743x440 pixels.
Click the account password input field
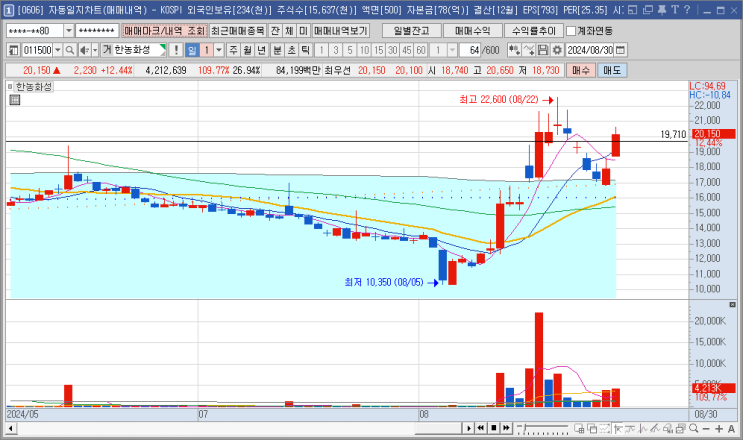(97, 31)
